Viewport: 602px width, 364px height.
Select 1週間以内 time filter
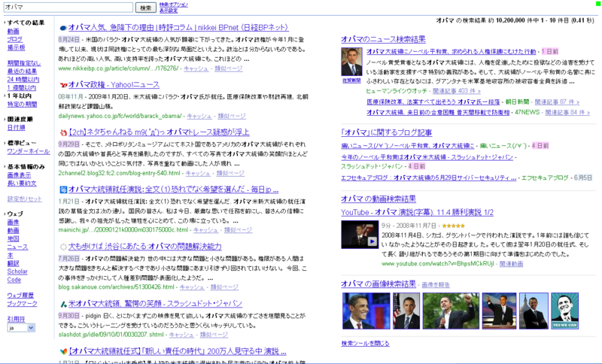point(22,88)
